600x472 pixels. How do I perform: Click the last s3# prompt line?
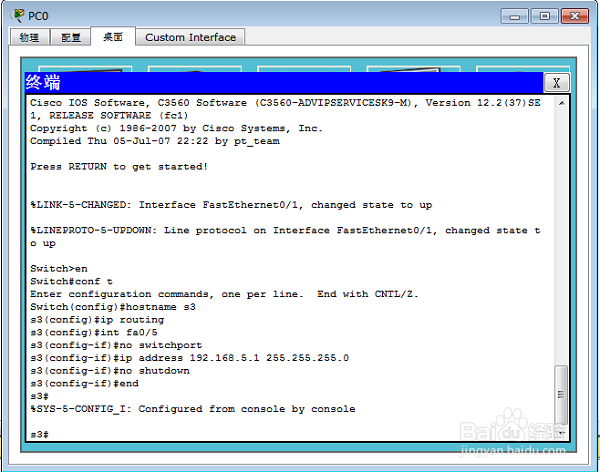click(39, 434)
